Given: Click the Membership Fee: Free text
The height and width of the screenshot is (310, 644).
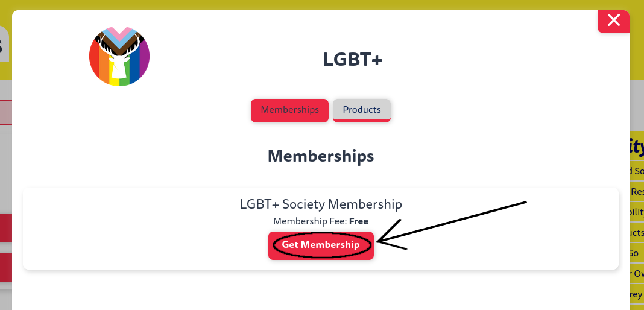Looking at the screenshot, I should coord(321,221).
